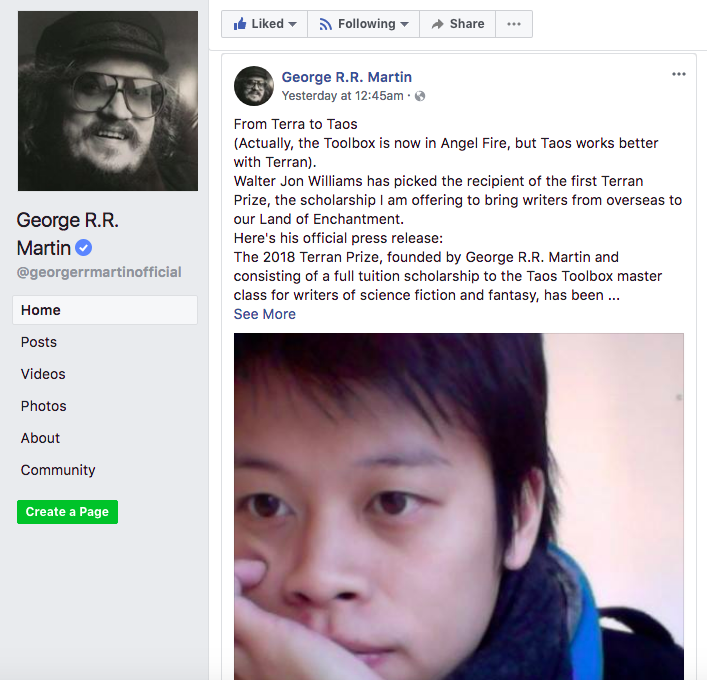Open the George R.R. Martin author link
The width and height of the screenshot is (707, 680).
click(x=347, y=77)
